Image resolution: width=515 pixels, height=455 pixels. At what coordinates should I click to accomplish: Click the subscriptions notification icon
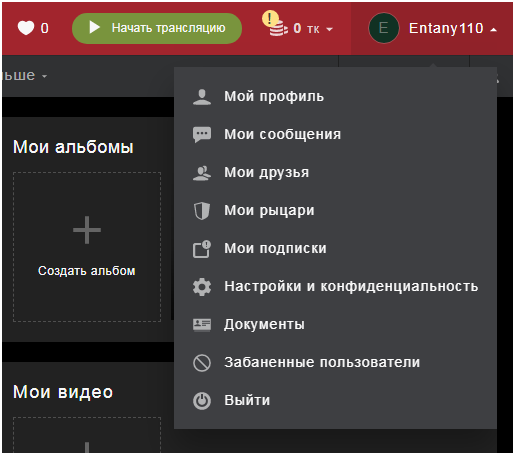click(x=202, y=249)
